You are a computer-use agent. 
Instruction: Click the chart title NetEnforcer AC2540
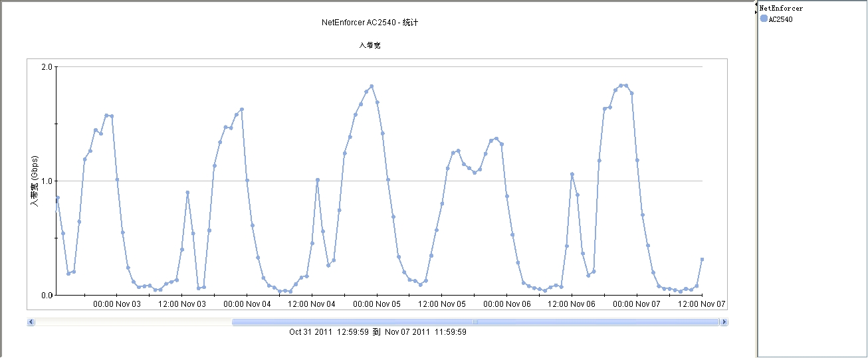370,23
